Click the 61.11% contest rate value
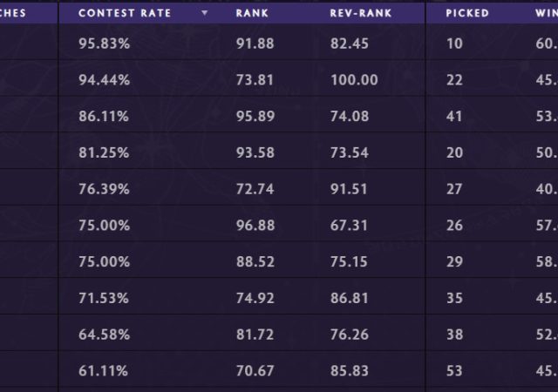This screenshot has height=392, width=558. [103, 372]
